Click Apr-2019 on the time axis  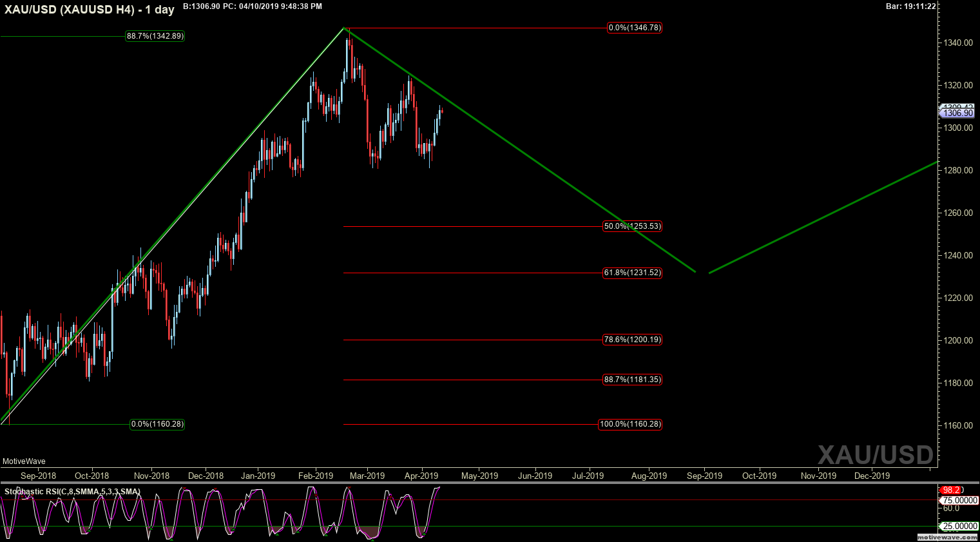coord(421,476)
